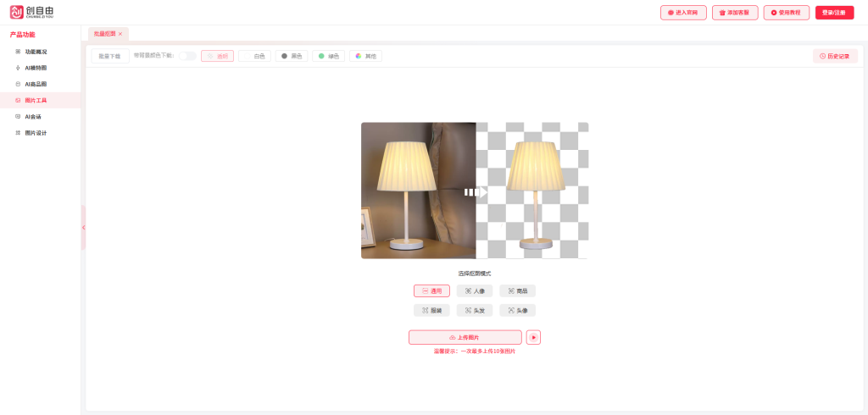Open 功能概况 in the sidebar
This screenshot has height=415, width=868.
pyautogui.click(x=36, y=52)
